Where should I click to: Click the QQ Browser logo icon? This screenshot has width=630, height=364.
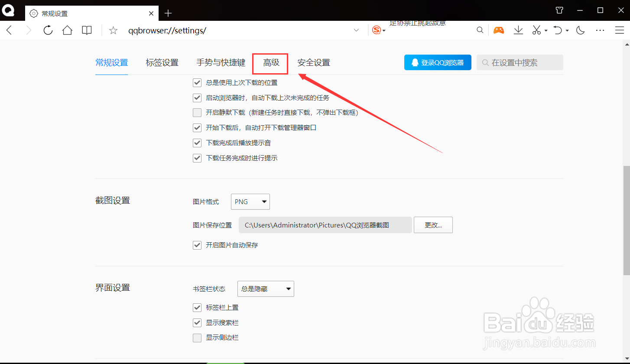point(9,10)
